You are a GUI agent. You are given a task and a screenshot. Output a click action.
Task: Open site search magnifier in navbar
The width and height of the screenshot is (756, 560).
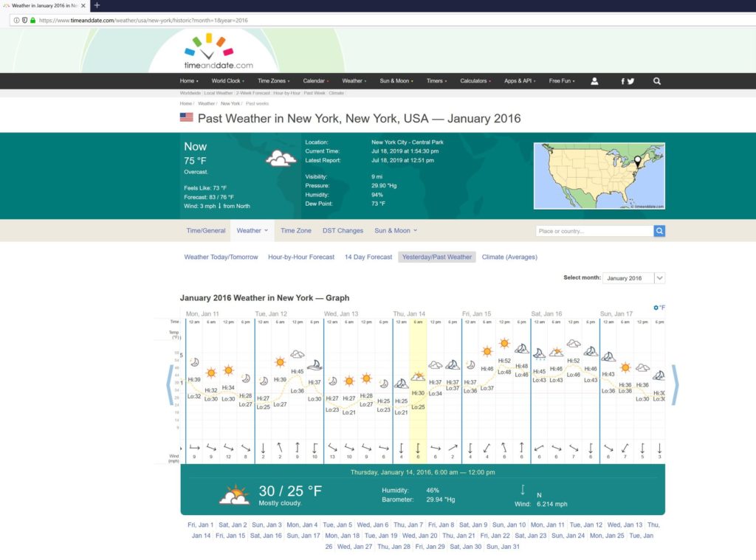point(657,81)
